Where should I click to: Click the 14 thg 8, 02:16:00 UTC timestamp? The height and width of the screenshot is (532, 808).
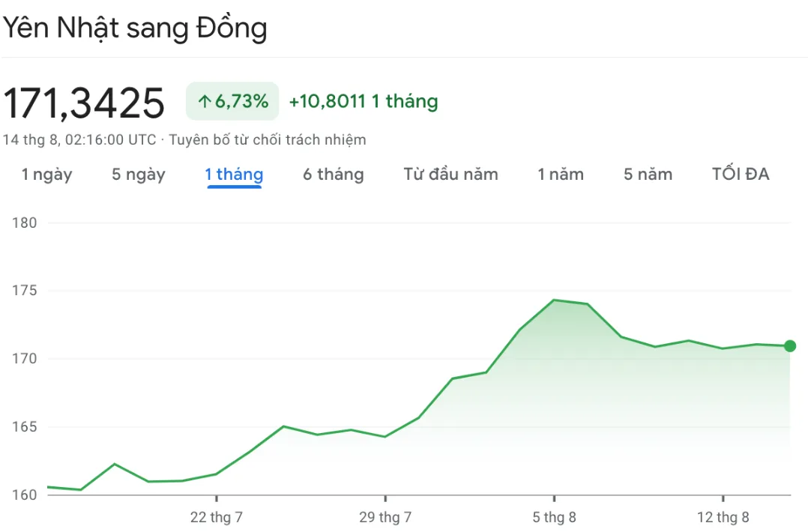79,140
